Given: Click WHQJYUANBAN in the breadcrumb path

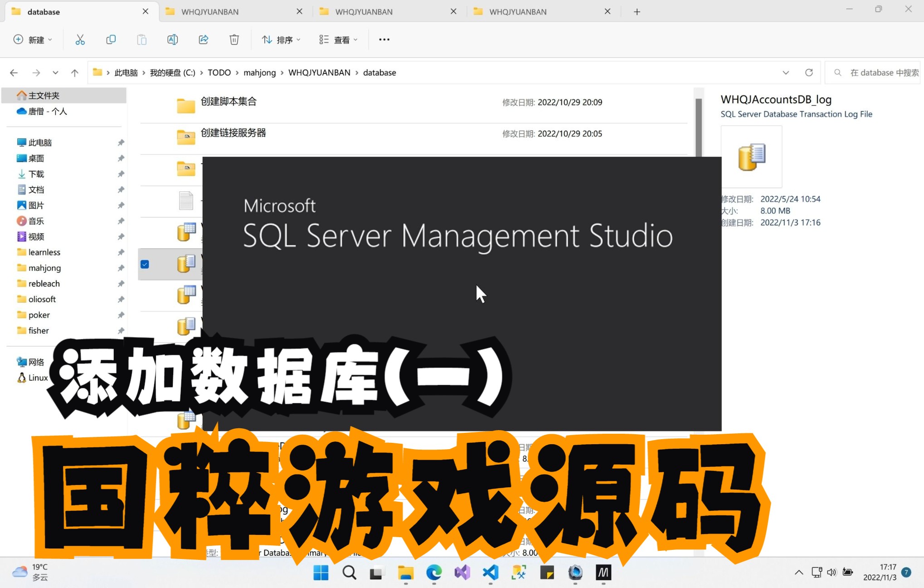Looking at the screenshot, I should pyautogui.click(x=319, y=73).
